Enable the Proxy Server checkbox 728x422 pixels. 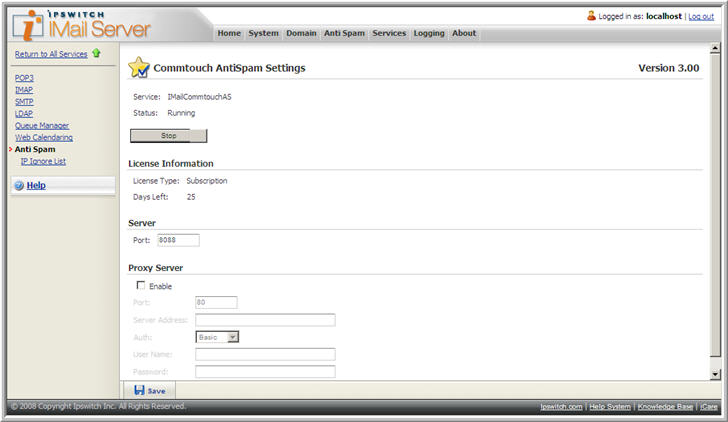[141, 285]
